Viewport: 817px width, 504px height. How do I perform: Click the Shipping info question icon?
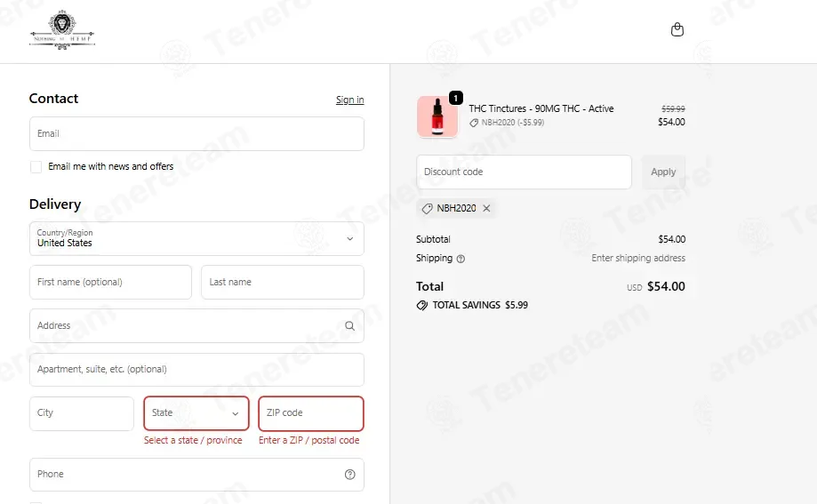[x=461, y=259]
